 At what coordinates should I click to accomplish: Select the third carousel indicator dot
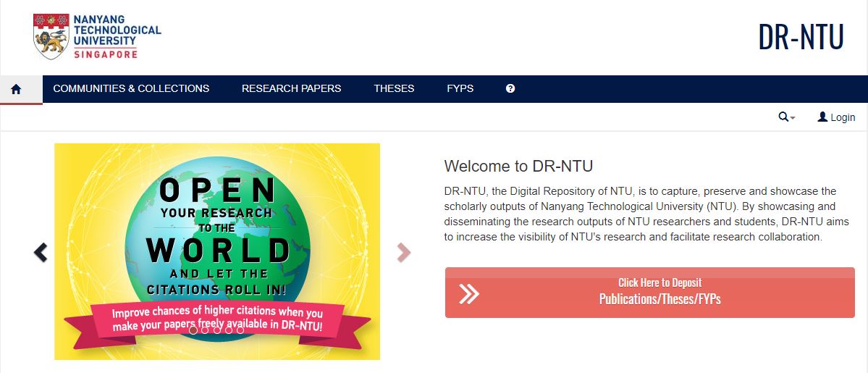[216, 330]
